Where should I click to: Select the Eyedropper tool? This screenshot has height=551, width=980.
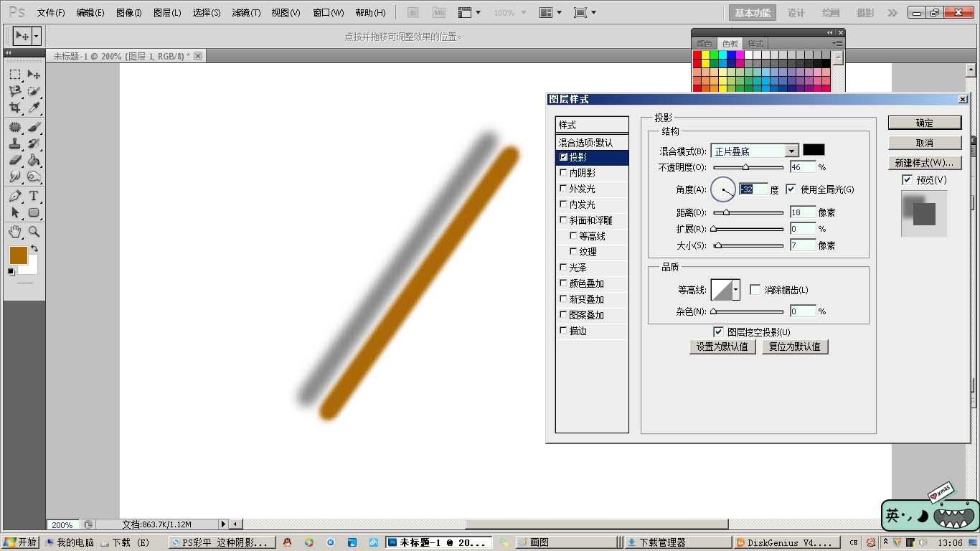point(34,108)
